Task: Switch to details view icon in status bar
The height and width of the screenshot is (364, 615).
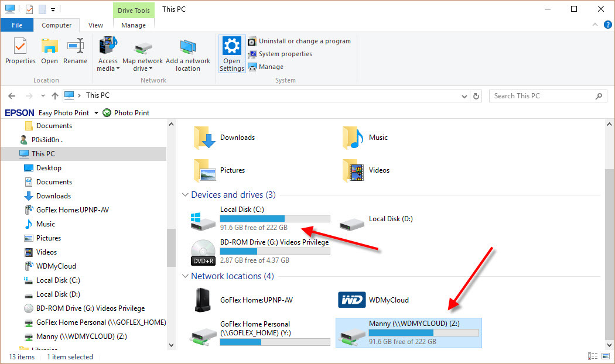Action: pos(593,356)
